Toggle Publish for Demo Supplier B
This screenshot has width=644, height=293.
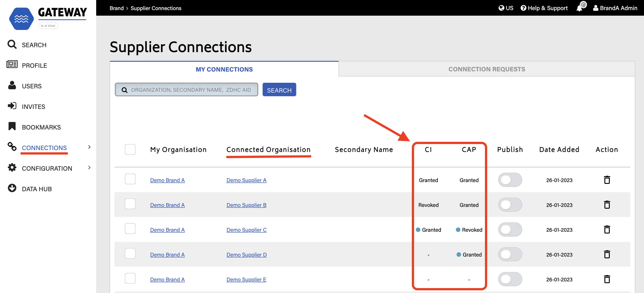[510, 205]
